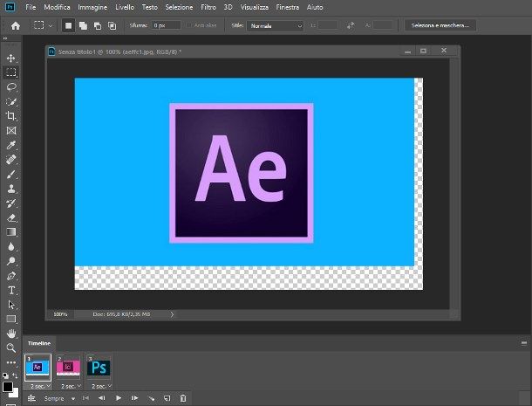Open the Immagine menu
Image resolution: width=532 pixels, height=406 pixels.
click(92, 7)
